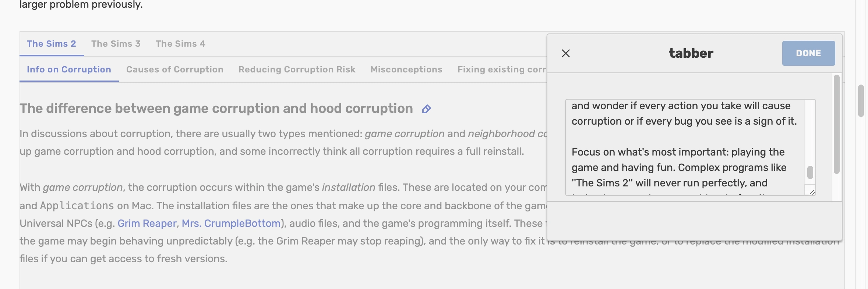
Task: Show the Info on Corruption sub-tab
Action: coord(69,69)
